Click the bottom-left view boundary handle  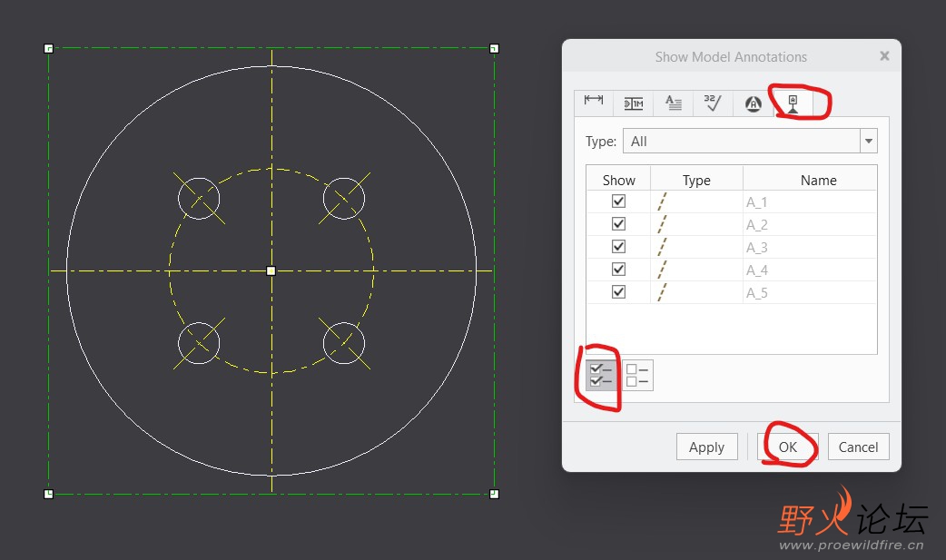[49, 494]
